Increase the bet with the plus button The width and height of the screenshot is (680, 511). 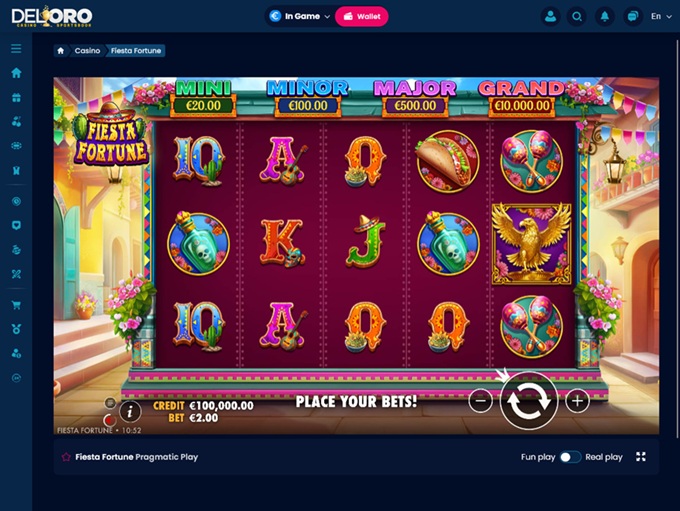tap(577, 401)
